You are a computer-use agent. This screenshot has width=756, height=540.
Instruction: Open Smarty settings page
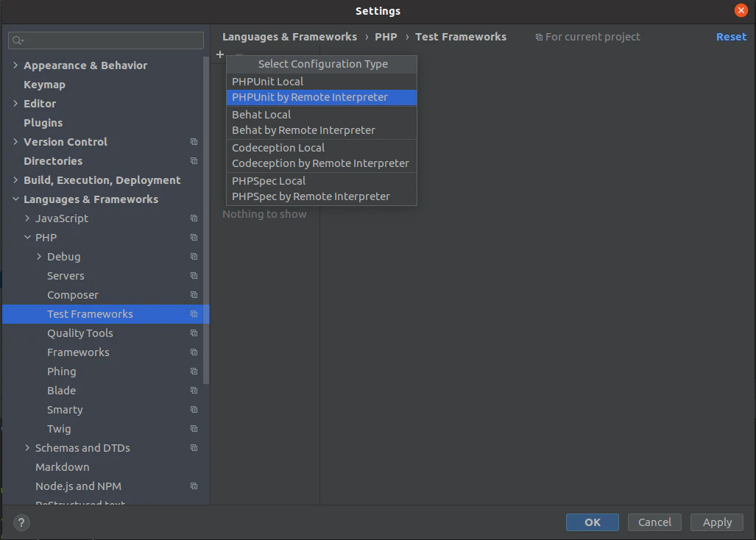65,410
